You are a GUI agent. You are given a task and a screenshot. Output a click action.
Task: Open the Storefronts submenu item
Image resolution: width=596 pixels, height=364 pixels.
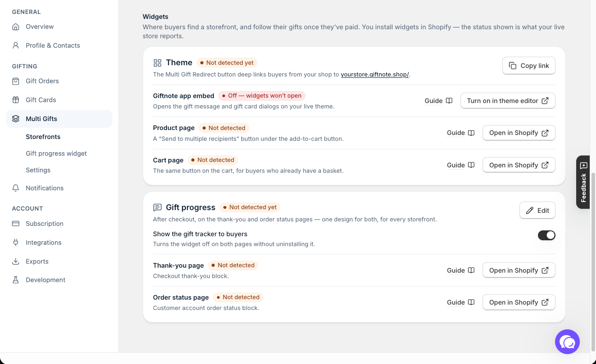tap(43, 137)
